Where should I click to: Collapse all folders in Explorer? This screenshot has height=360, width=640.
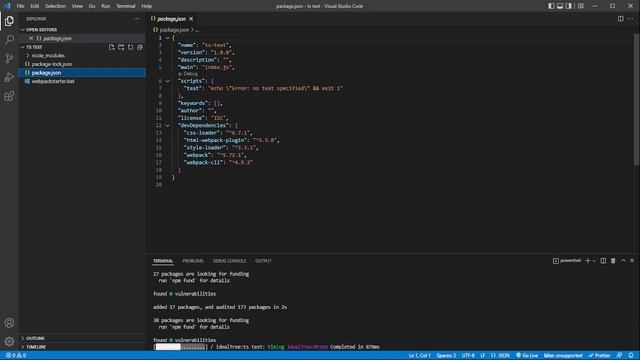(x=140, y=47)
